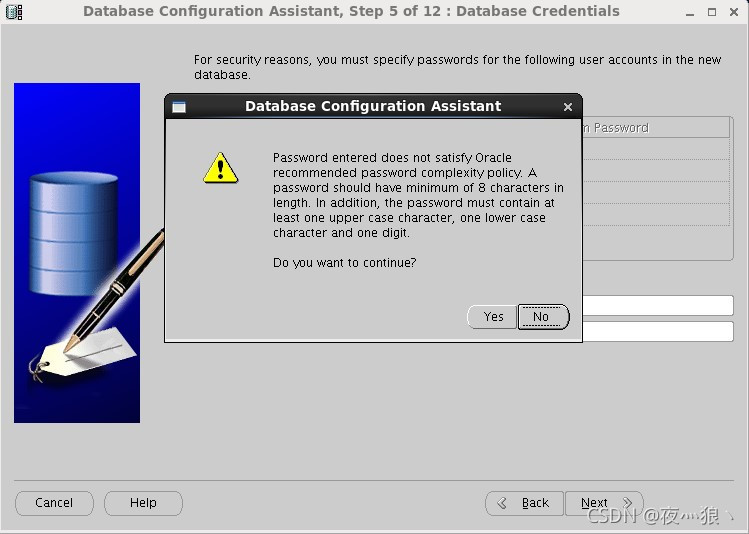
Task: Click the database cylinder illustration
Action: pos(74,234)
